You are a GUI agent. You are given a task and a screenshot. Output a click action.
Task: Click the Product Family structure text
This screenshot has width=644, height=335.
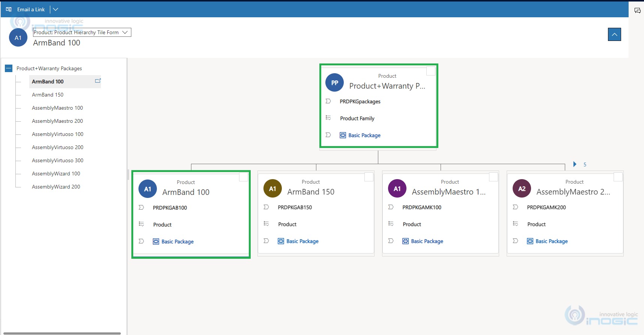tap(357, 118)
